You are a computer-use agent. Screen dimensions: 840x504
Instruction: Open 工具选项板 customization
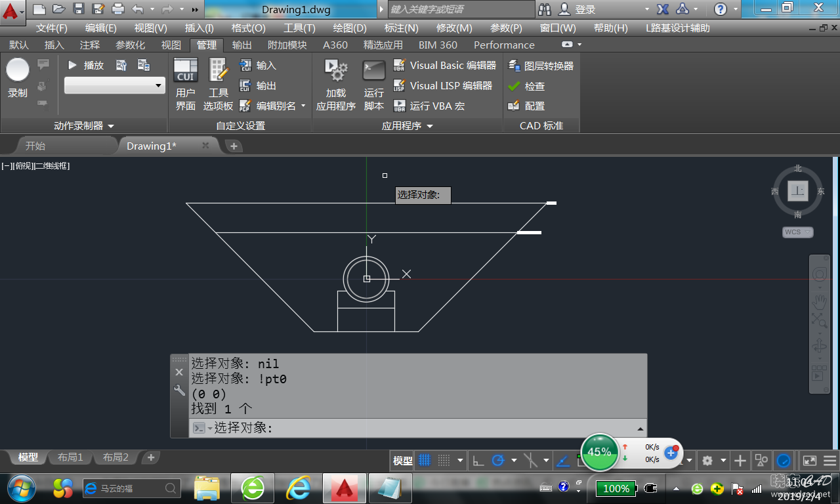pos(218,83)
